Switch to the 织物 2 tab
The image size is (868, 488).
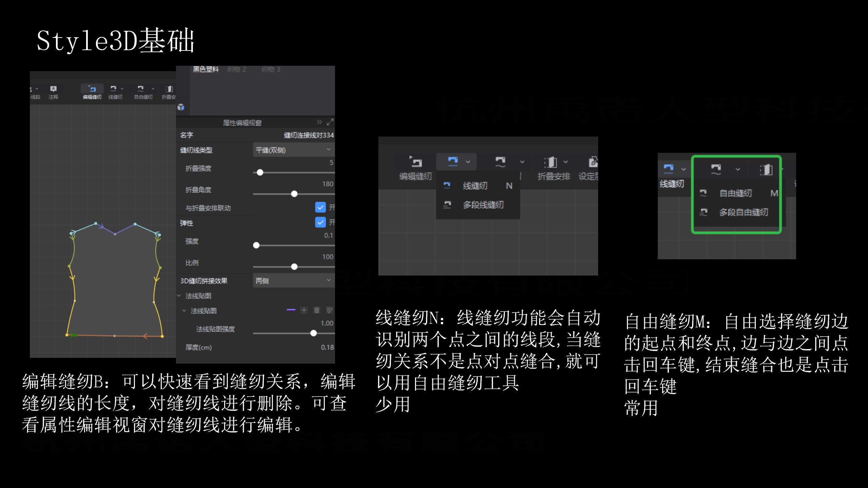coord(237,69)
